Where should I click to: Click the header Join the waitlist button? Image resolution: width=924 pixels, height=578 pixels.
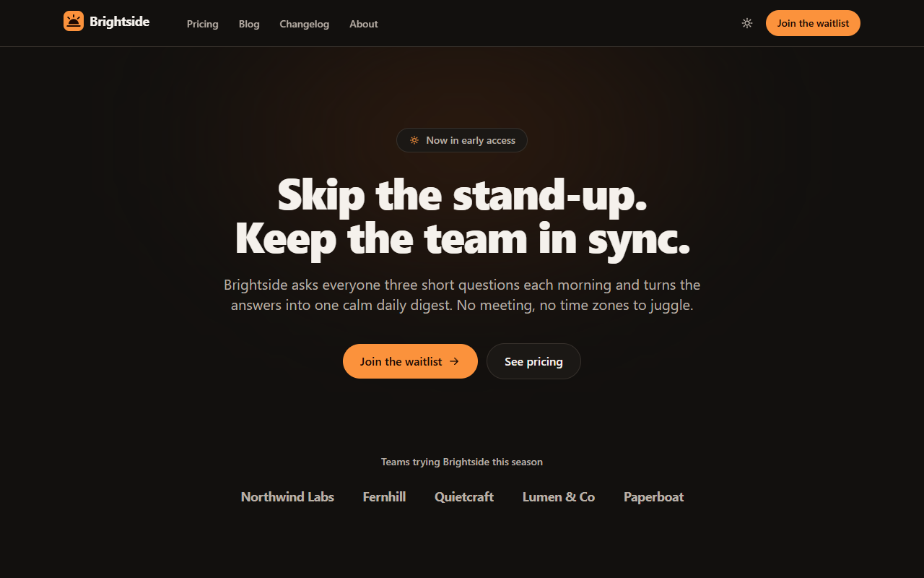pos(813,23)
